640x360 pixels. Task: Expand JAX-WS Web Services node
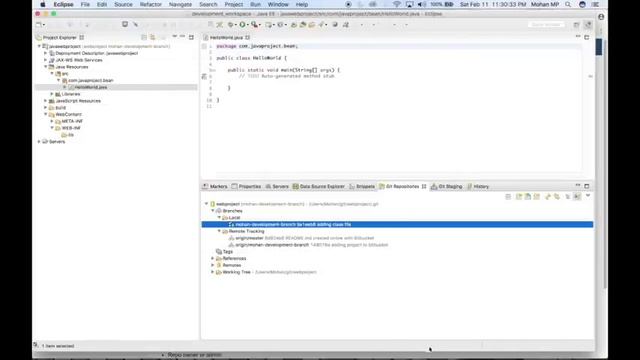45,60
